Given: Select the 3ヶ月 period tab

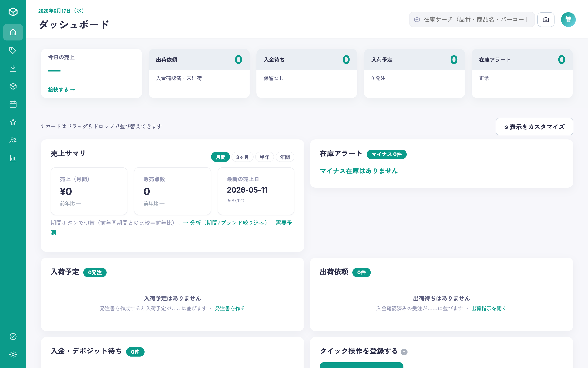Looking at the screenshot, I should pos(242,157).
